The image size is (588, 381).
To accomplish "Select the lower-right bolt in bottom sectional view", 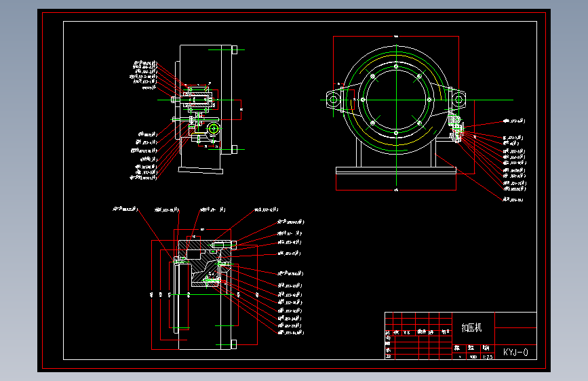I will click(233, 344).
